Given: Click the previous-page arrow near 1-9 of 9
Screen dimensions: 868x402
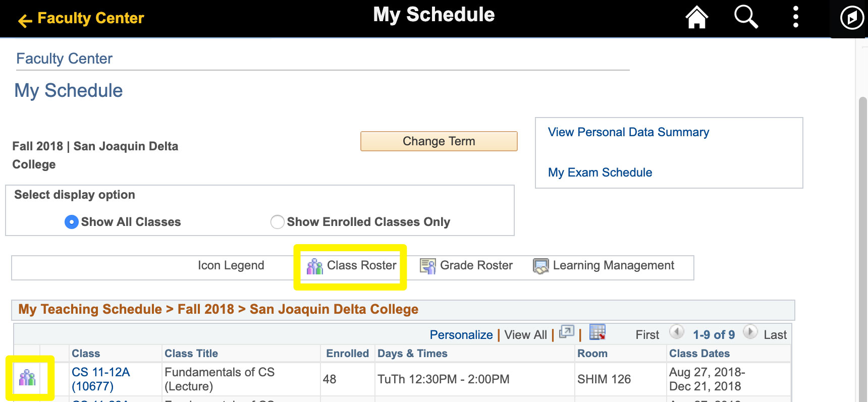Looking at the screenshot, I should click(x=677, y=333).
